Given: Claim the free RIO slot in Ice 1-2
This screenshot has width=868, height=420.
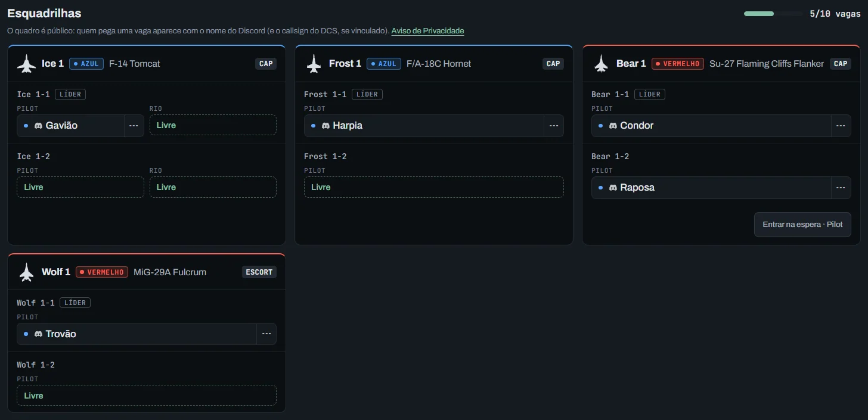Looking at the screenshot, I should tap(213, 187).
